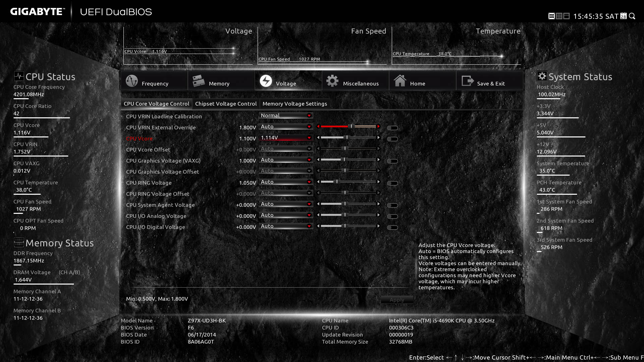644x362 pixels.
Task: Click the System Status gear icon
Action: pos(541,76)
